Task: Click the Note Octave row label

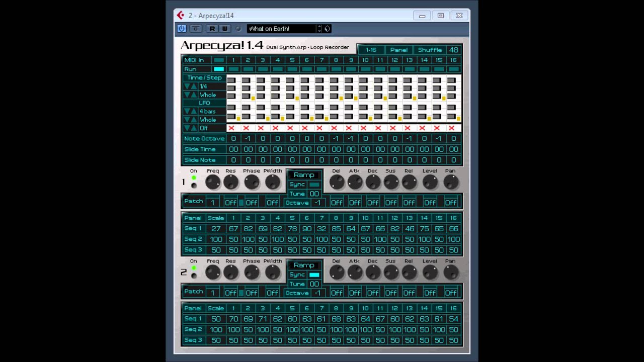Action: point(204,139)
